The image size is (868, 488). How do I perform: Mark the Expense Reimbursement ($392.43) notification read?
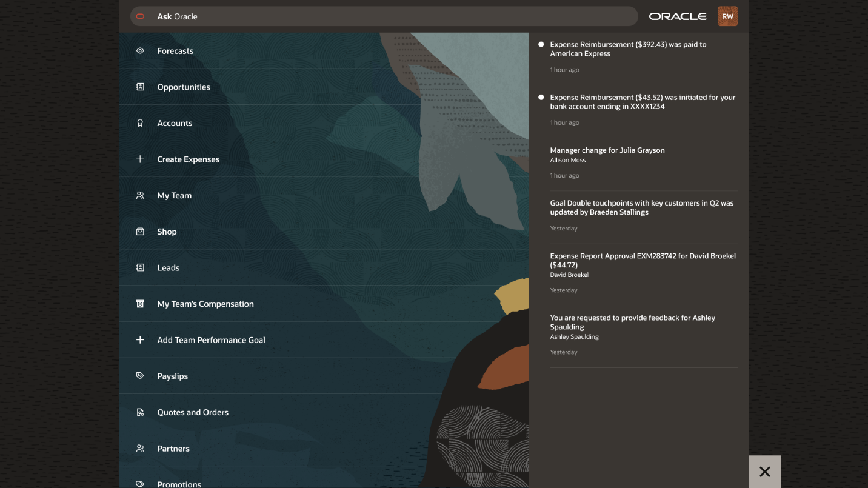pyautogui.click(x=541, y=44)
